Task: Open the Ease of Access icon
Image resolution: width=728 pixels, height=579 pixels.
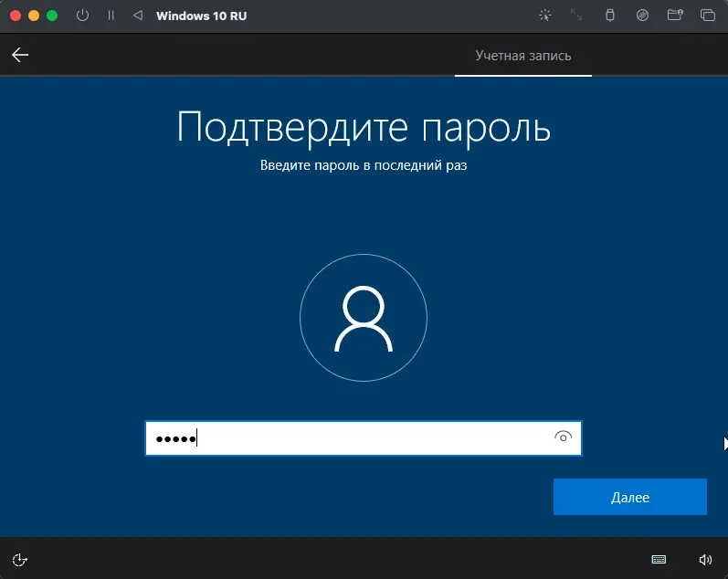Action: [x=19, y=560]
